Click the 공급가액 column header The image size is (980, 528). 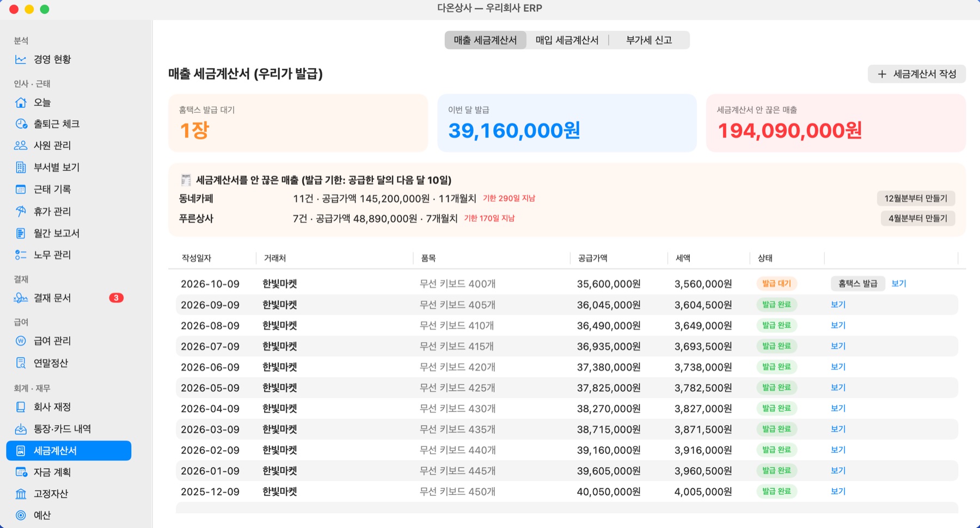(593, 258)
